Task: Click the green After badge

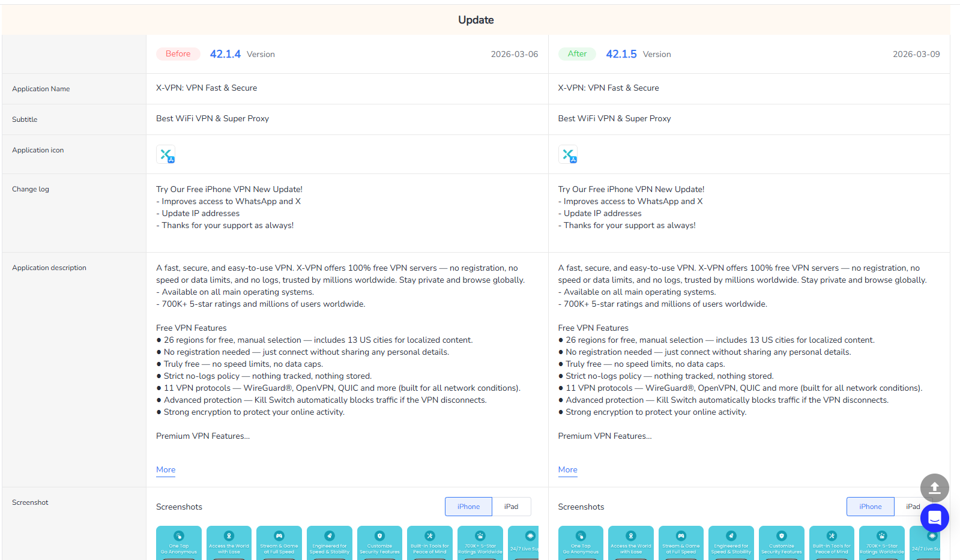Action: click(577, 54)
